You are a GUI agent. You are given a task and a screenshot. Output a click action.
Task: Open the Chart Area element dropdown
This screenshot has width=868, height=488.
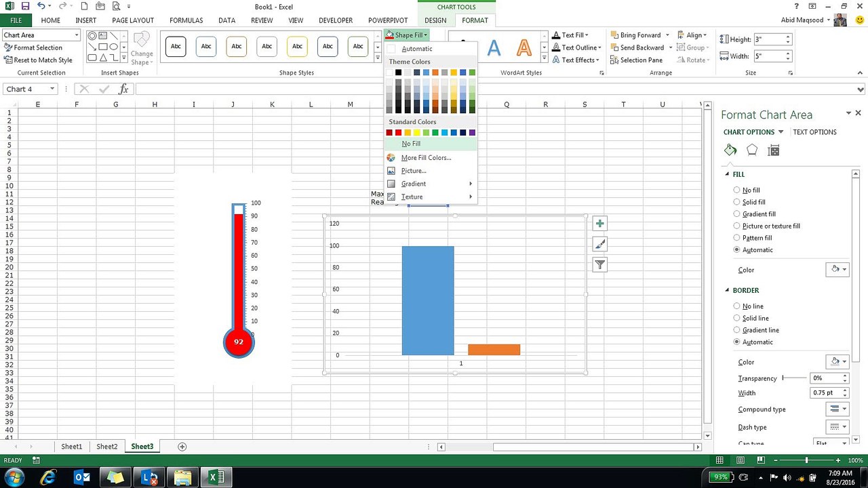76,35
